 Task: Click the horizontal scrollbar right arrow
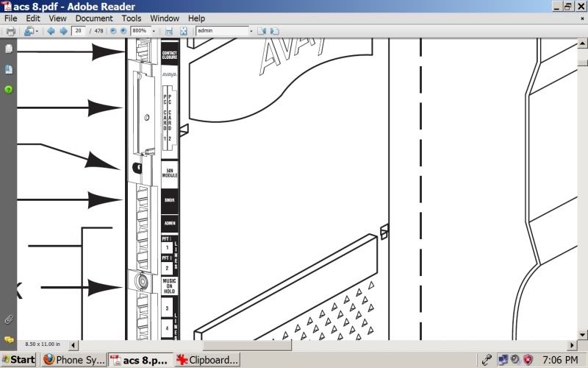pyautogui.click(x=573, y=345)
